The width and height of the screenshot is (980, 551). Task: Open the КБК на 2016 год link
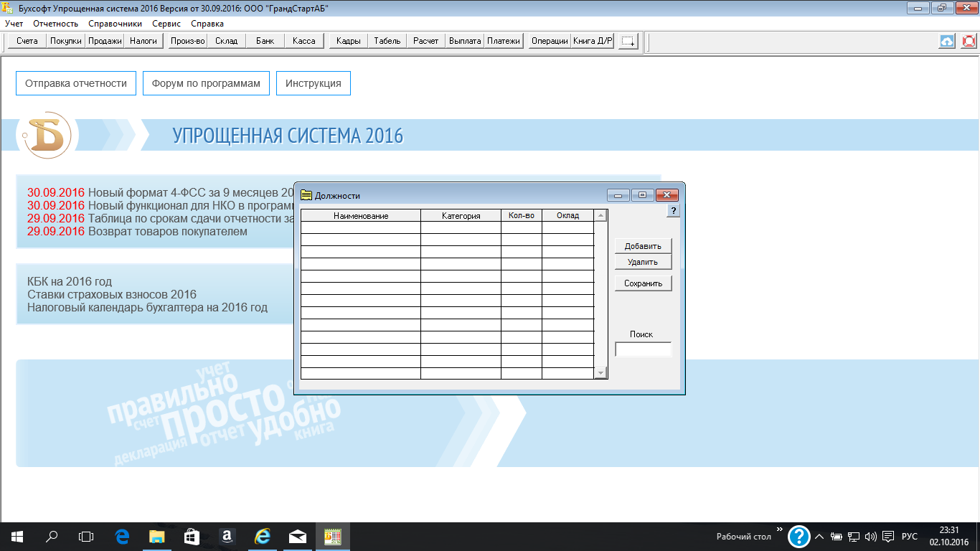(x=70, y=281)
